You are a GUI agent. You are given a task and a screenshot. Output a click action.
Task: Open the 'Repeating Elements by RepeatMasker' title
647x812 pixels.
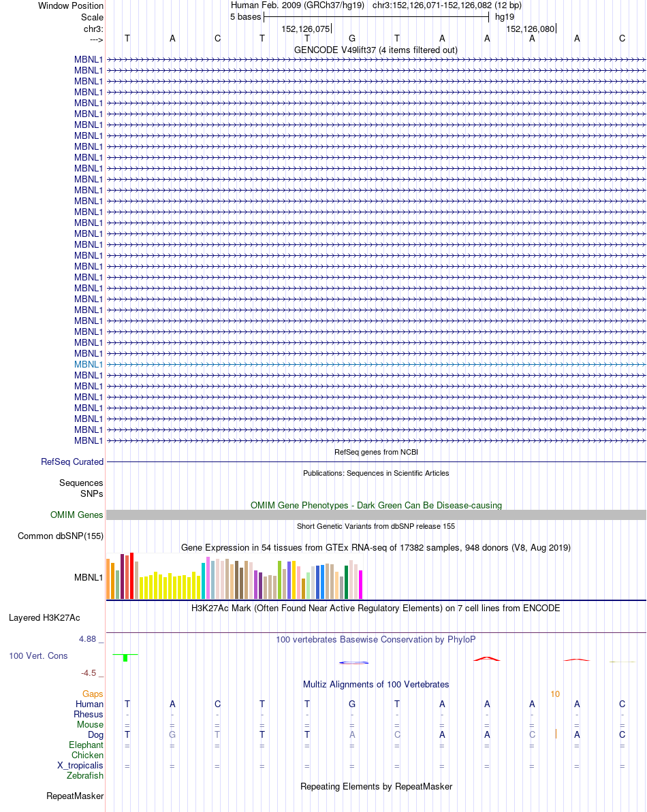(376, 787)
